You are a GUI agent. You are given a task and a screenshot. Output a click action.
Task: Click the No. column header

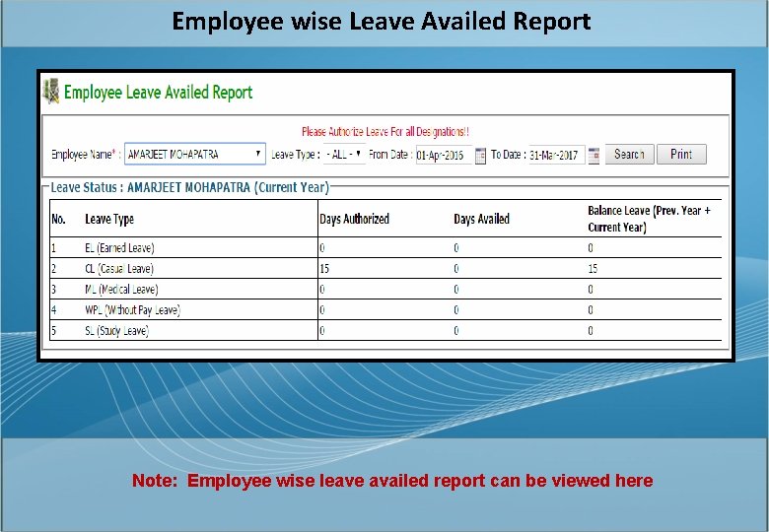click(58, 219)
